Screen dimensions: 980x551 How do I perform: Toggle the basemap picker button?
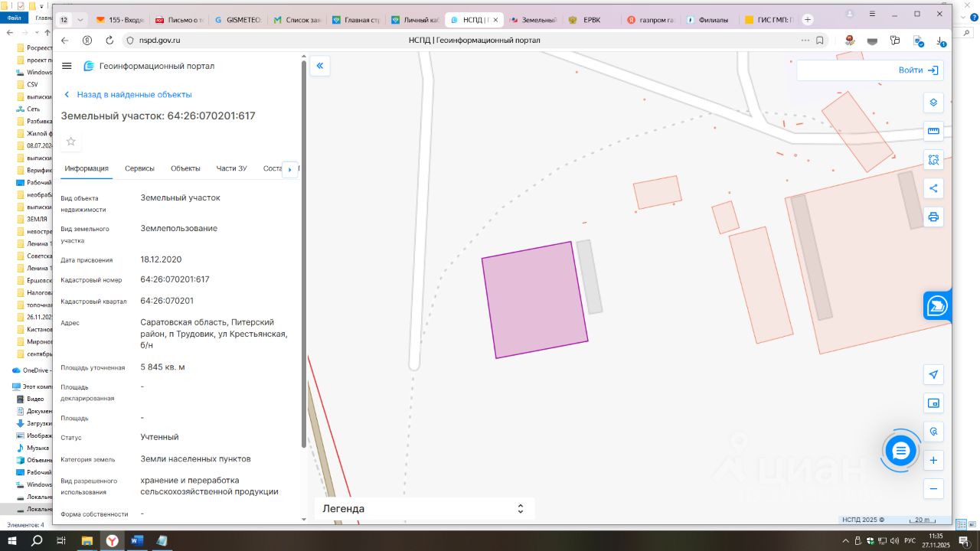pyautogui.click(x=933, y=403)
